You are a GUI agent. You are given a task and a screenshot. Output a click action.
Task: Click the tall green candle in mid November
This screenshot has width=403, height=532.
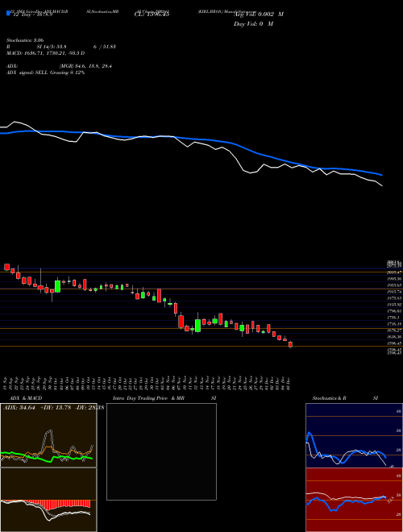tap(197, 326)
